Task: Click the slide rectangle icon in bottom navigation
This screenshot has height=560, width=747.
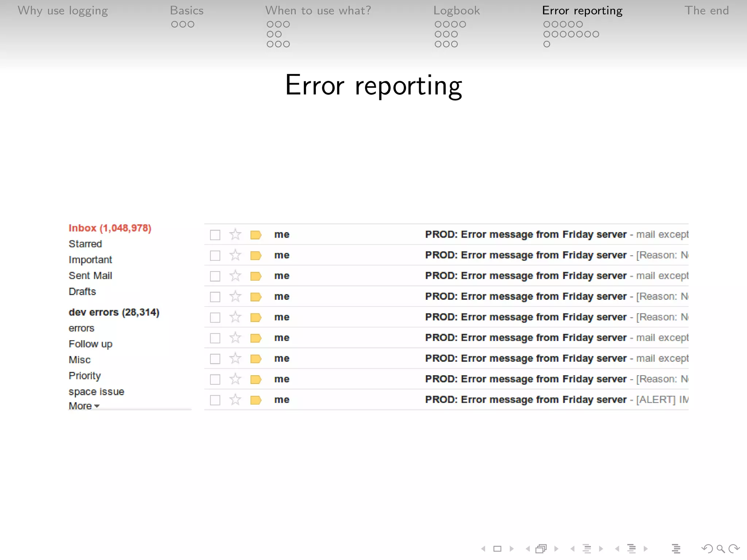Action: click(497, 548)
